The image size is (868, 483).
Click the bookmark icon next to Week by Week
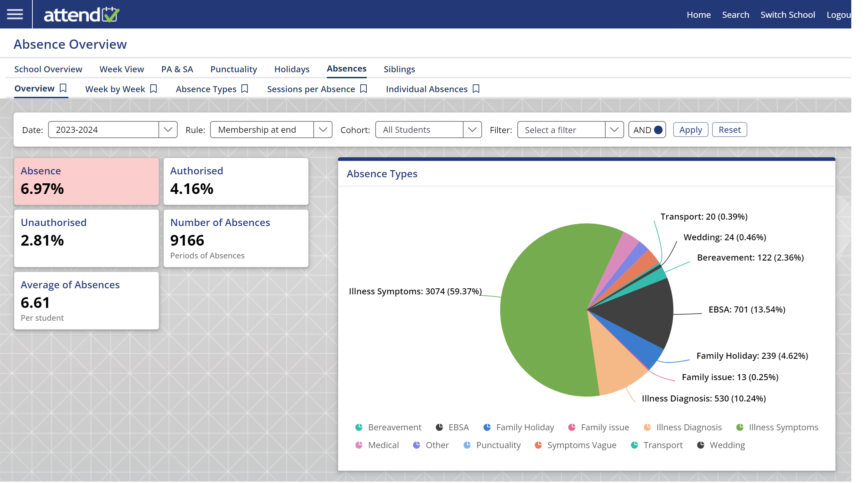153,89
